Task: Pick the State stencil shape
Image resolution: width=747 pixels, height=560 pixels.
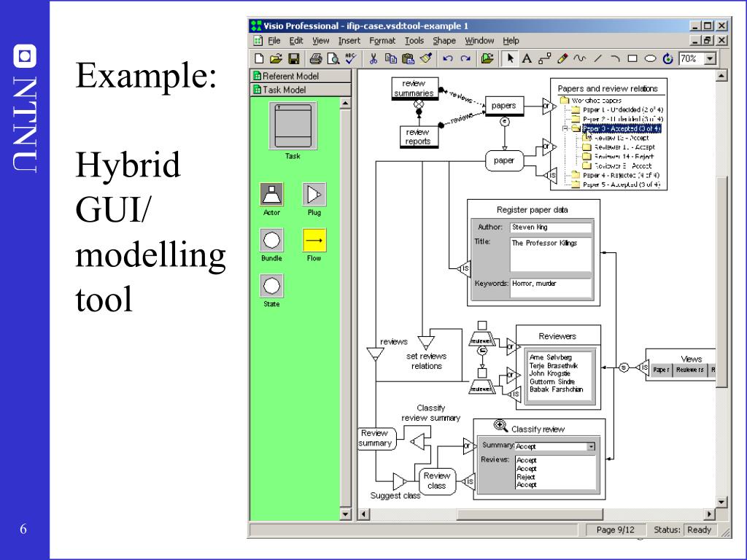Action: [x=271, y=286]
